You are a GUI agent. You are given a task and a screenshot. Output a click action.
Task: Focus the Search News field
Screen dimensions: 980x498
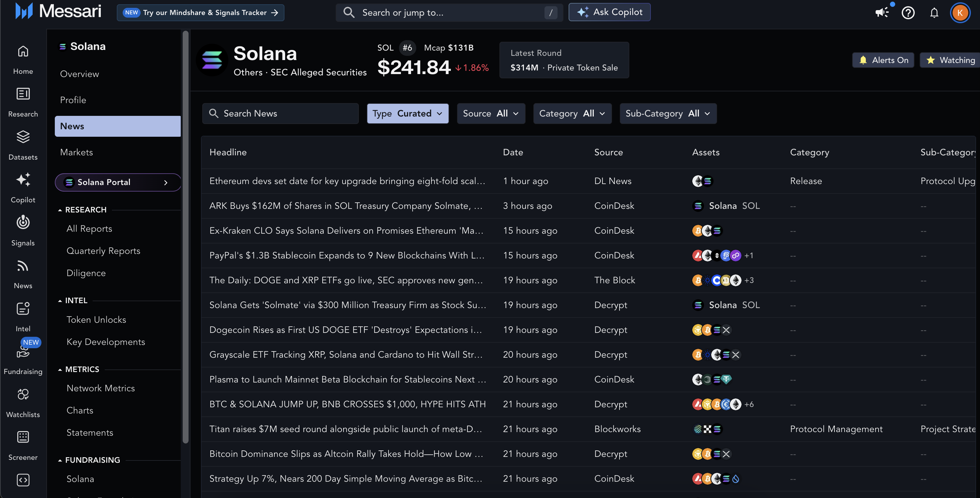pos(280,113)
